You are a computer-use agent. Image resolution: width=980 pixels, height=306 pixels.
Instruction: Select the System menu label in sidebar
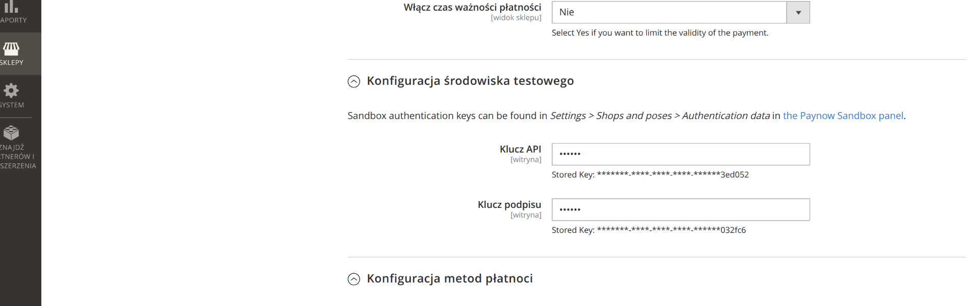tap(12, 105)
